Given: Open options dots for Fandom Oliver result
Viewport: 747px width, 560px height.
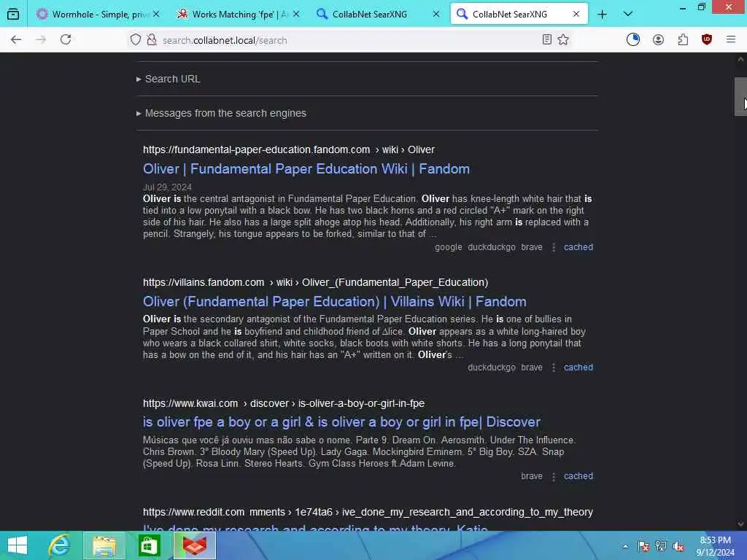Looking at the screenshot, I should pyautogui.click(x=554, y=248).
